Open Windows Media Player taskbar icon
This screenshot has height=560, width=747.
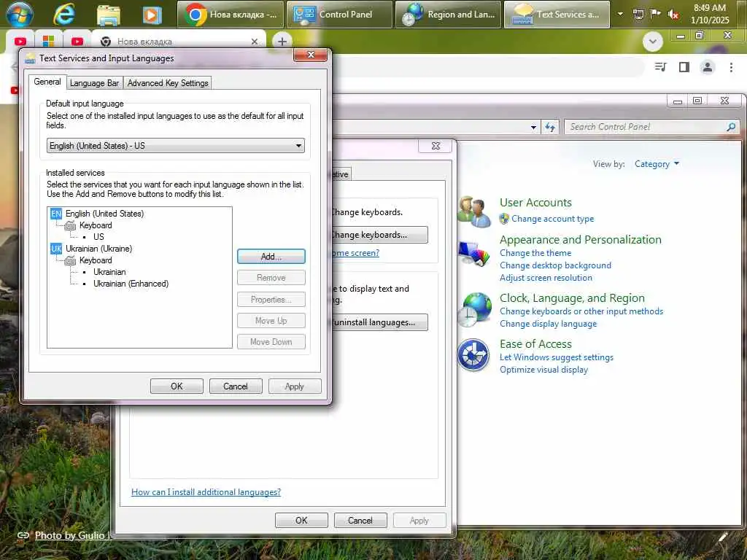[152, 15]
